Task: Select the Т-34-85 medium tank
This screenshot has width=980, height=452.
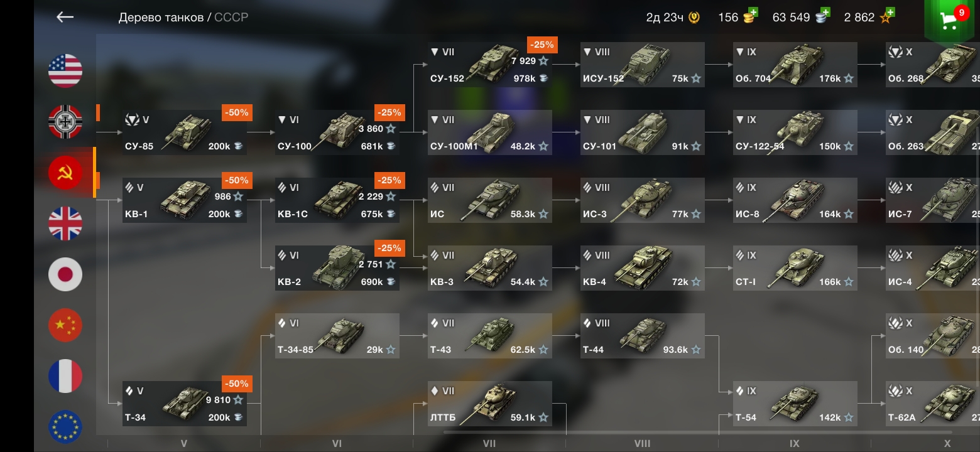Action: (337, 336)
